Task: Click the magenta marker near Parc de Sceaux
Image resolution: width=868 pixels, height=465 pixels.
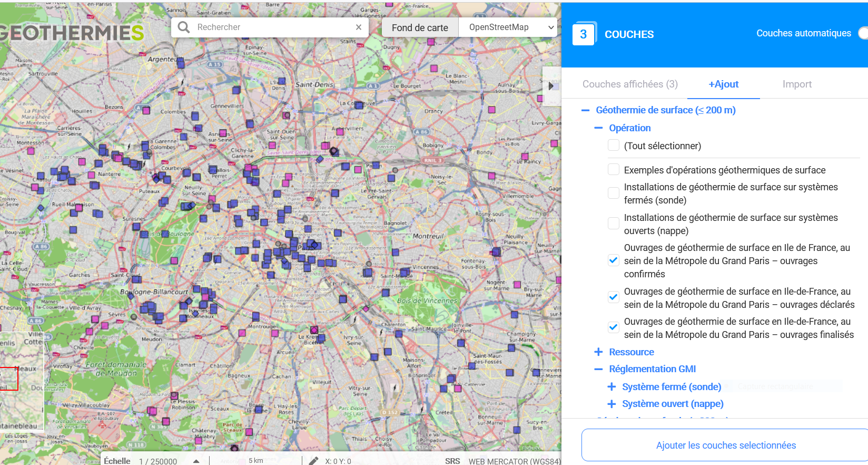Action: pyautogui.click(x=249, y=432)
